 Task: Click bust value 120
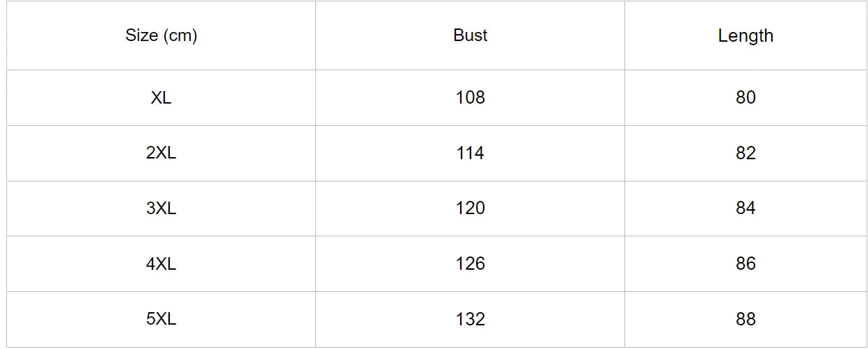tap(470, 209)
